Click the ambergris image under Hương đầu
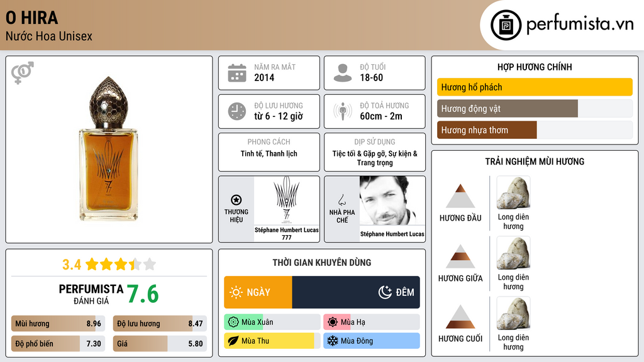The height and width of the screenshot is (362, 644). [513, 192]
